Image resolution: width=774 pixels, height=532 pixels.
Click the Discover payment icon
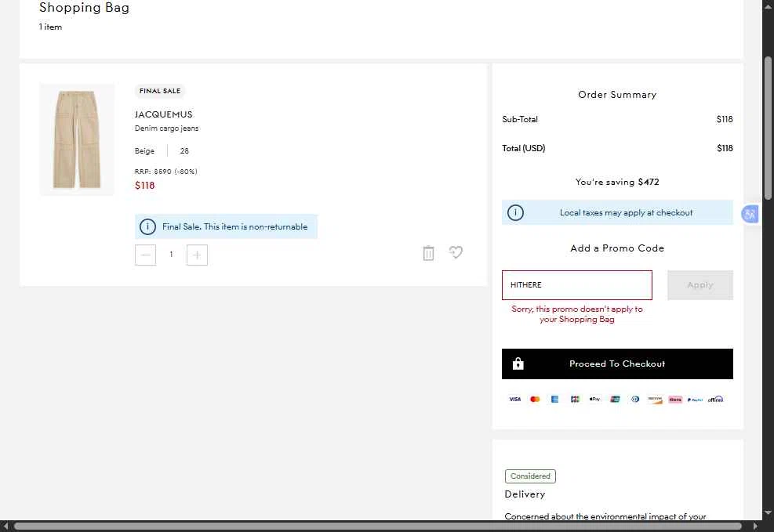pos(655,400)
